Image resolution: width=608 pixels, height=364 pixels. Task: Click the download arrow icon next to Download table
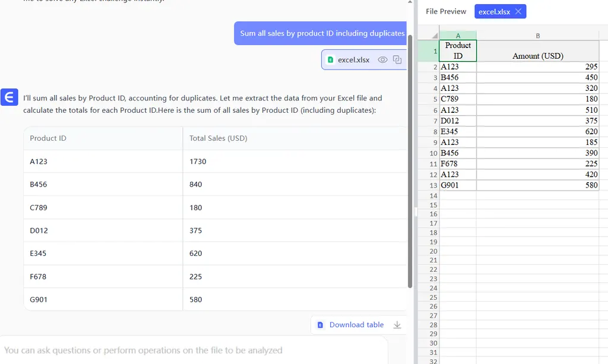398,325
